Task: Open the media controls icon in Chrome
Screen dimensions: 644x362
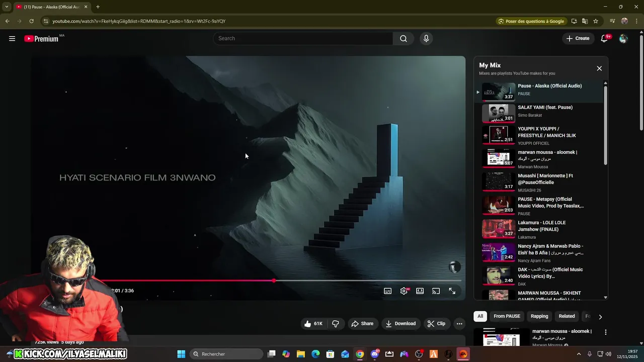Action: tap(612, 21)
